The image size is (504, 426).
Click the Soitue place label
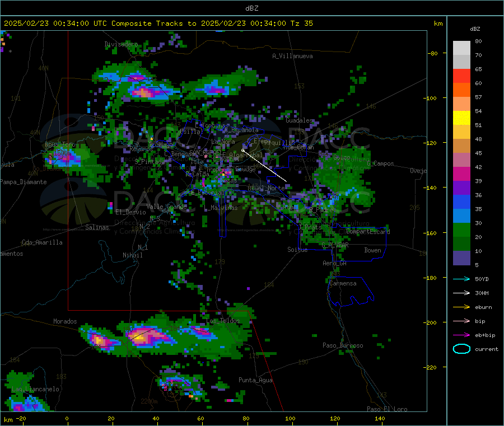point(297,250)
